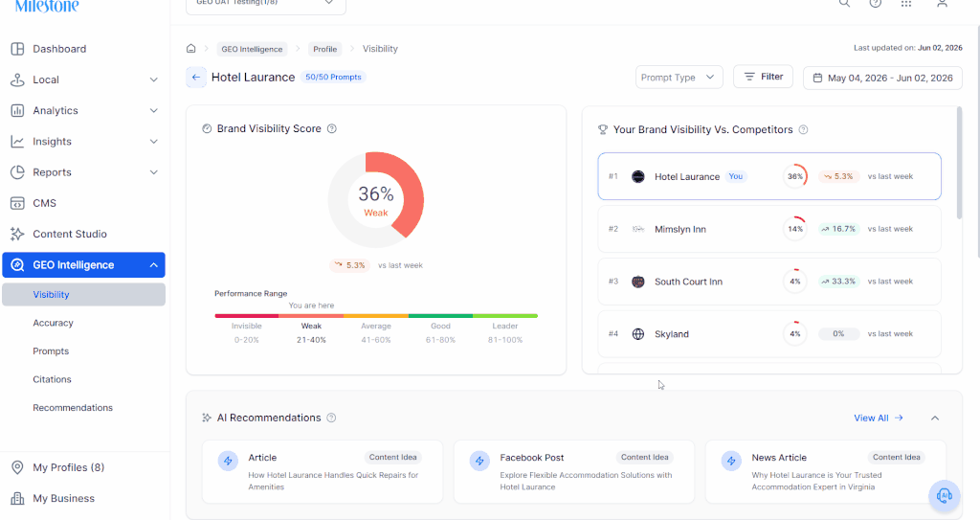Click the Skyland globe logo icon
This screenshot has width=980, height=520.
point(638,334)
